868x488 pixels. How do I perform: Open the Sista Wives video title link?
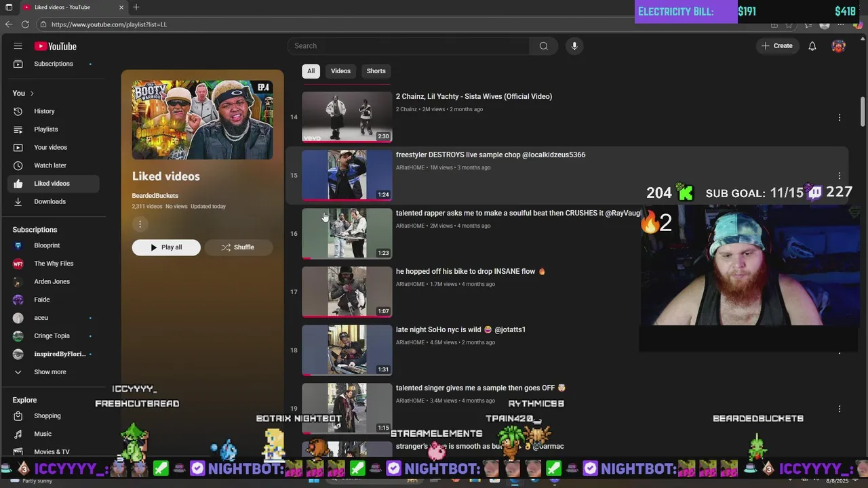pos(474,96)
